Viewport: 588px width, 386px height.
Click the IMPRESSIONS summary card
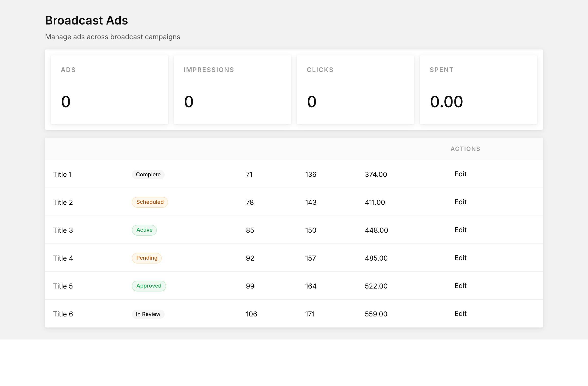coord(232,90)
